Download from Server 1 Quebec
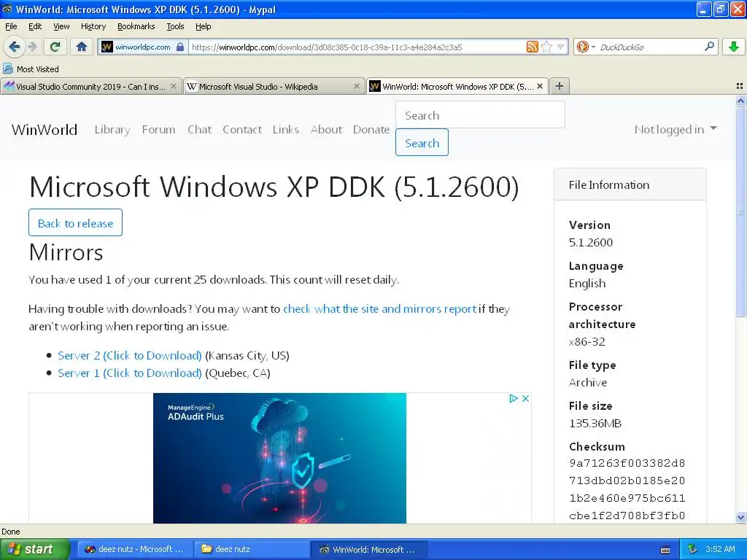747x560 pixels. pyautogui.click(x=130, y=373)
